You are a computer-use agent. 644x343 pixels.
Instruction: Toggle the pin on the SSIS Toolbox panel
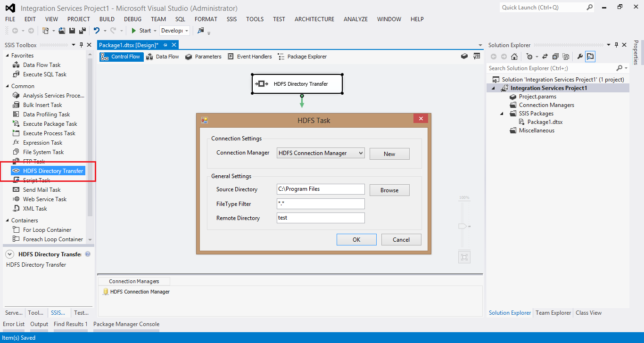(x=81, y=45)
